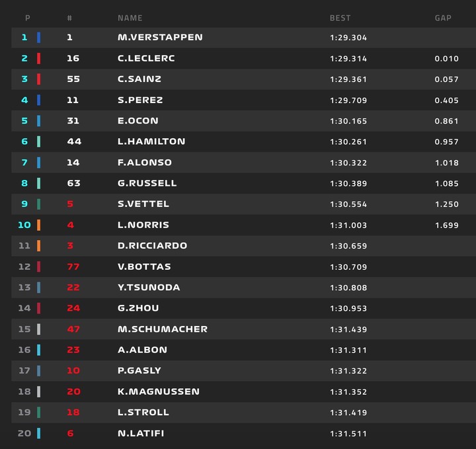Select the M.SCHUMACHER driver row name
Viewport: 476px width, 449px height.
(163, 329)
